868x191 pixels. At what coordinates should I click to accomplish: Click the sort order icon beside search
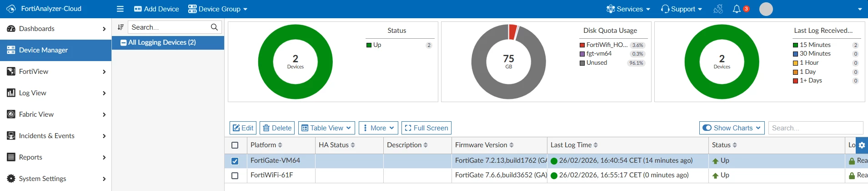pos(120,27)
